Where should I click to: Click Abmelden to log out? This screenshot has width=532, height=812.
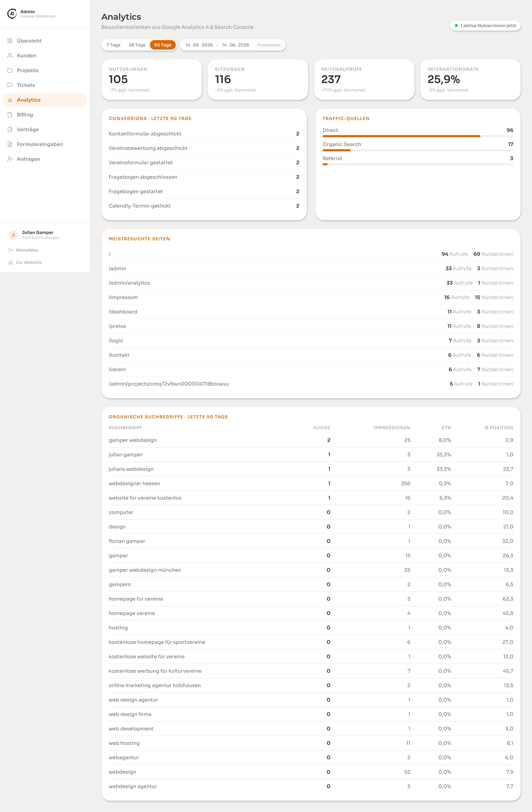tap(45, 250)
